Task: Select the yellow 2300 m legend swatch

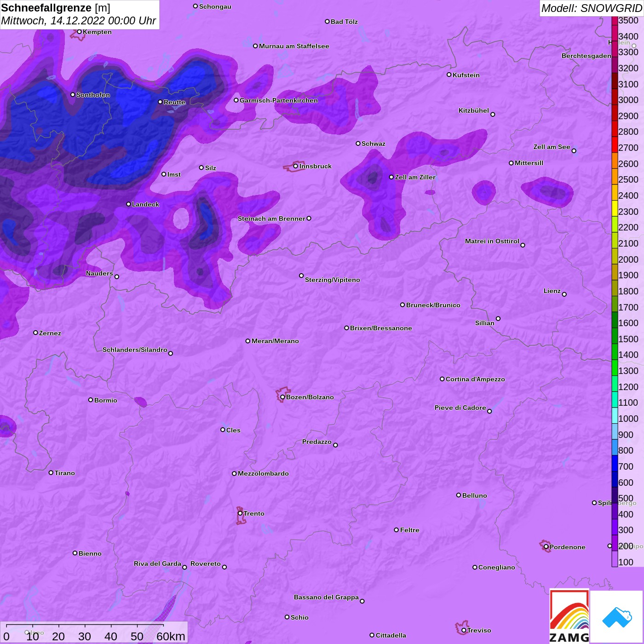Action: (x=615, y=208)
